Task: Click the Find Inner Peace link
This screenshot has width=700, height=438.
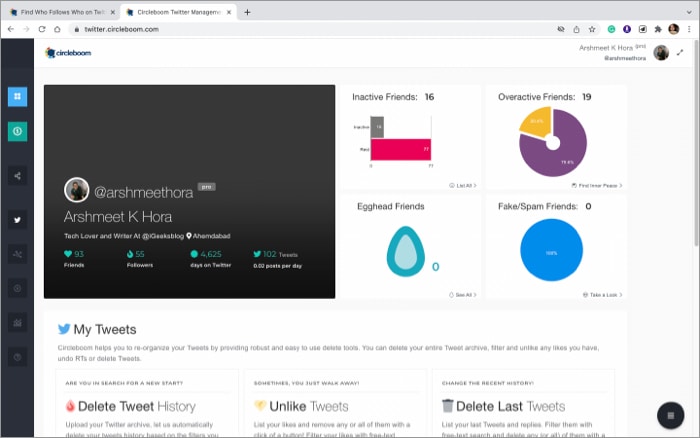Action: pyautogui.click(x=597, y=185)
